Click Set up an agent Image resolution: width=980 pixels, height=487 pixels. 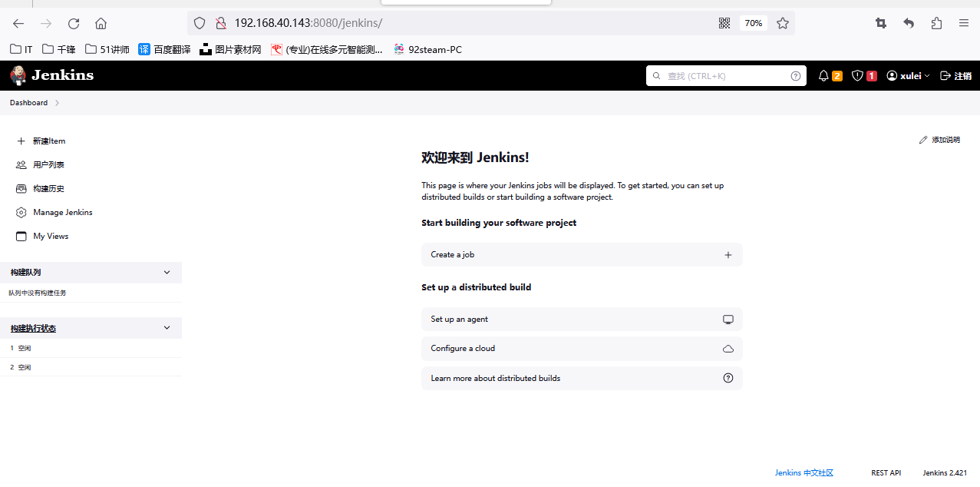582,320
